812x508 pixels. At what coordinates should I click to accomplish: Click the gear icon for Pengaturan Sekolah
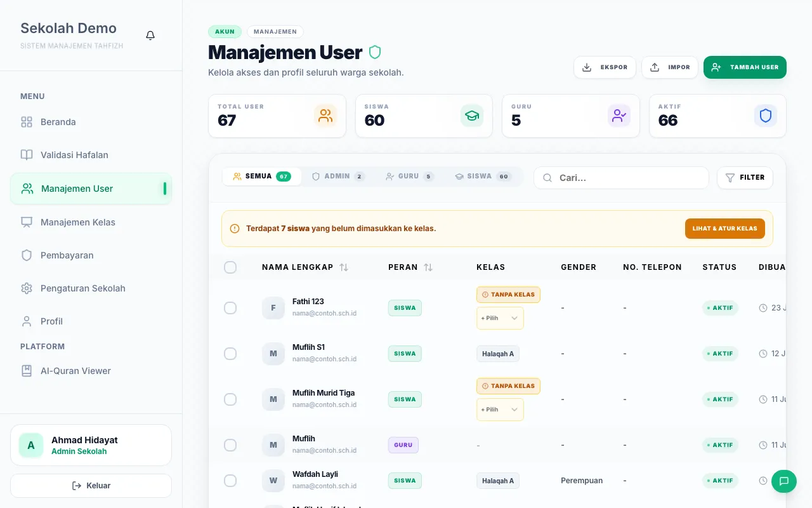point(27,288)
